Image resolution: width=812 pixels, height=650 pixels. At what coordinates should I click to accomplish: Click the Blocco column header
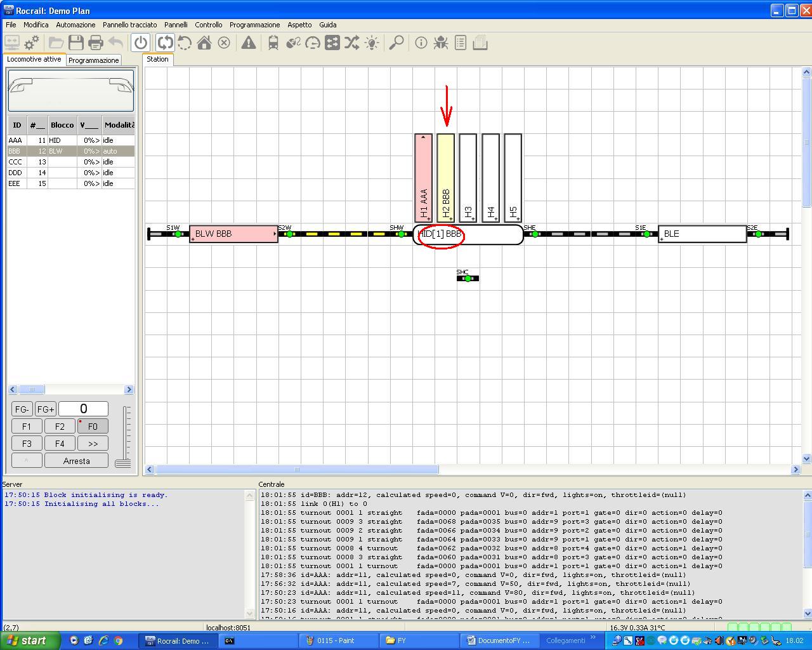63,125
